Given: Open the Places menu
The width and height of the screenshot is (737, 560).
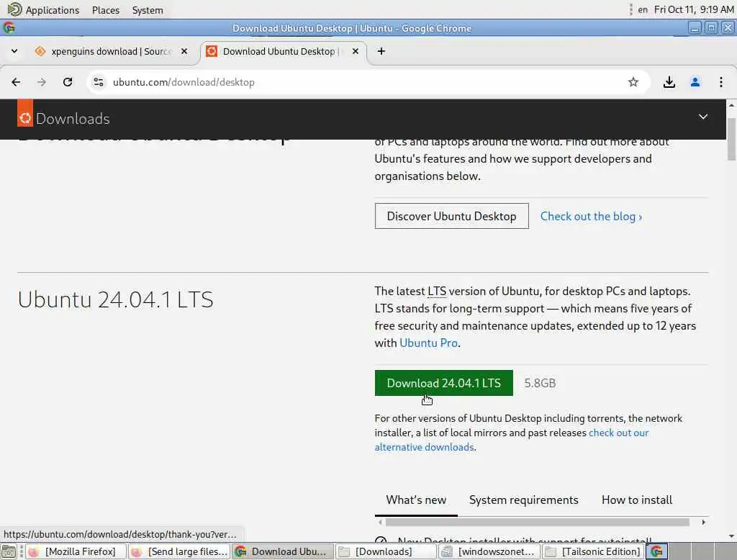Looking at the screenshot, I should coord(105,10).
